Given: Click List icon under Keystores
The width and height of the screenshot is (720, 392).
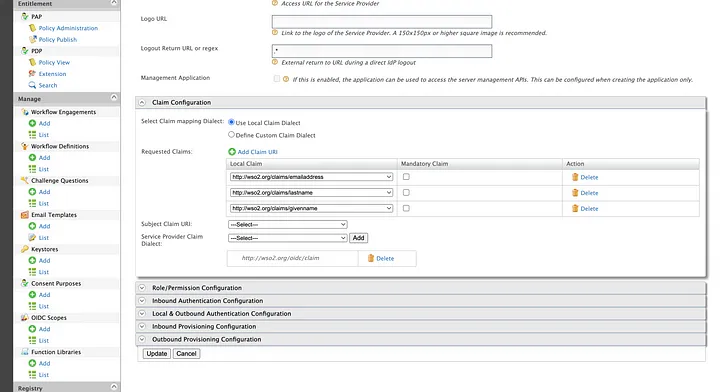Looking at the screenshot, I should (x=32, y=272).
